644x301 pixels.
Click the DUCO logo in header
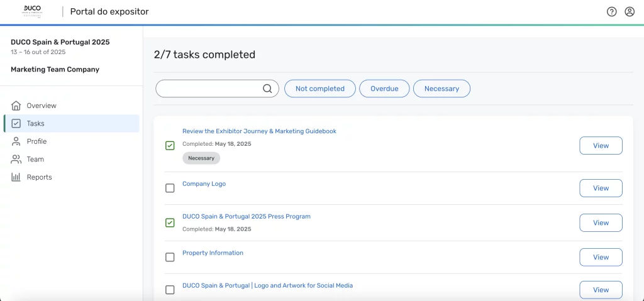pyautogui.click(x=31, y=11)
